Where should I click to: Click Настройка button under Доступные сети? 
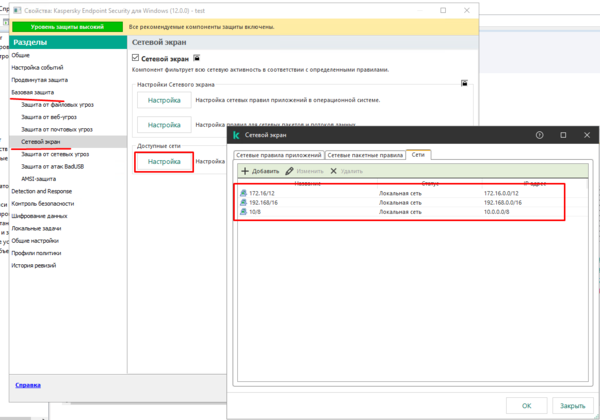pos(164,161)
